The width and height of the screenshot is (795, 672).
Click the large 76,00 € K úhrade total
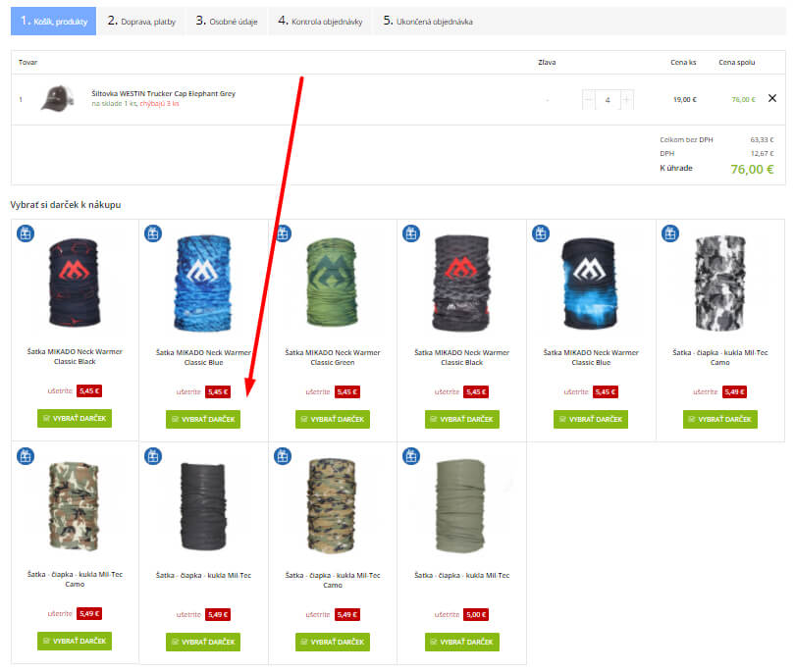752,170
